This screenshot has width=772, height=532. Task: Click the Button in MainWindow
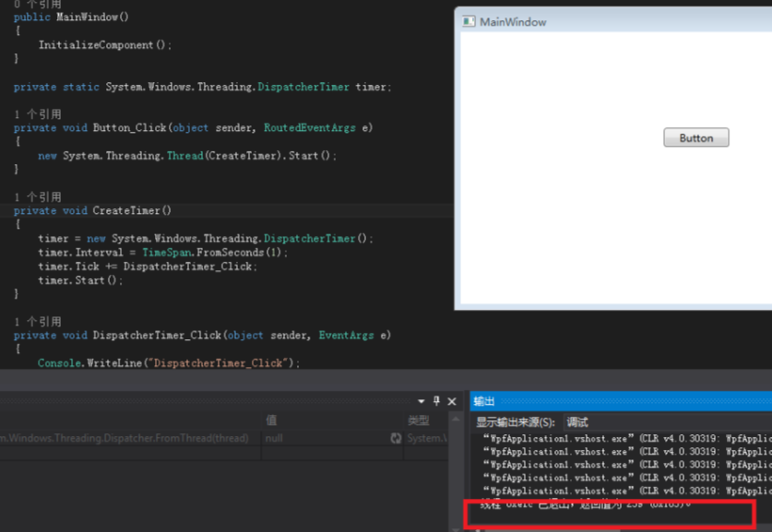tap(695, 137)
